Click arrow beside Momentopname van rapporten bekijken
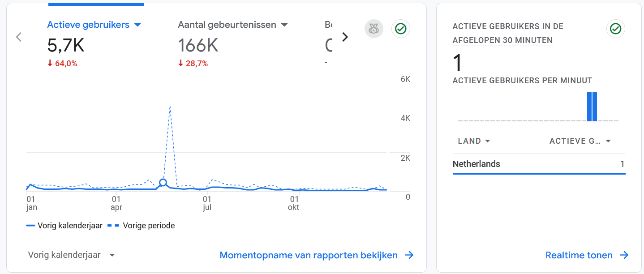 [x=409, y=255]
